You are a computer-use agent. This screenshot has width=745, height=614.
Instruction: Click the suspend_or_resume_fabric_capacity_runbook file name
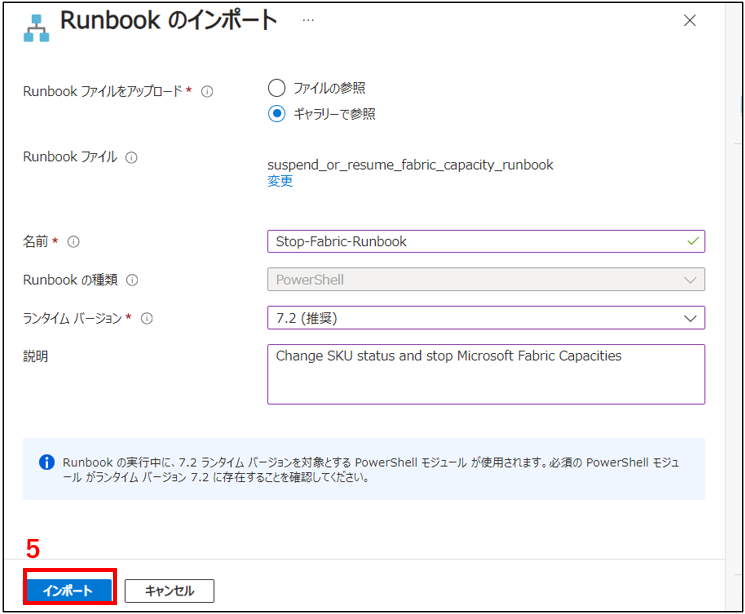410,165
